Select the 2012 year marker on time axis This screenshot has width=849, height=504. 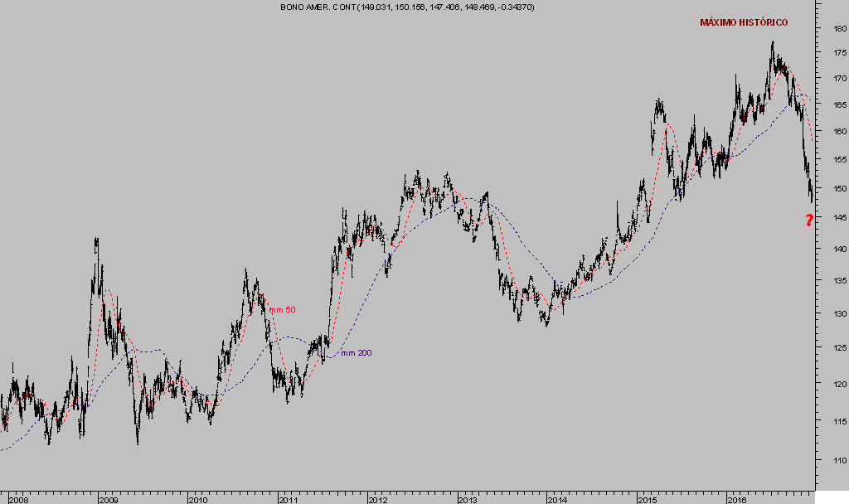click(377, 500)
